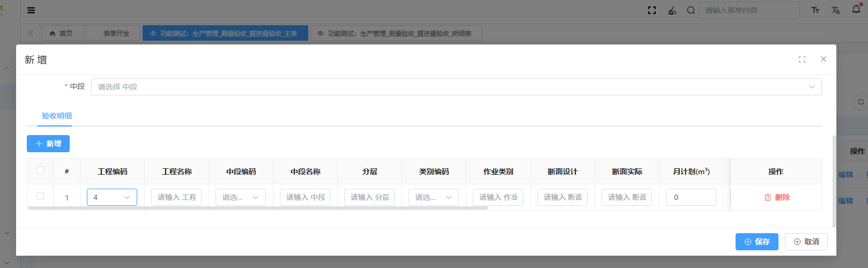Open the notification bell
The image size is (868, 268).
pos(856,10)
